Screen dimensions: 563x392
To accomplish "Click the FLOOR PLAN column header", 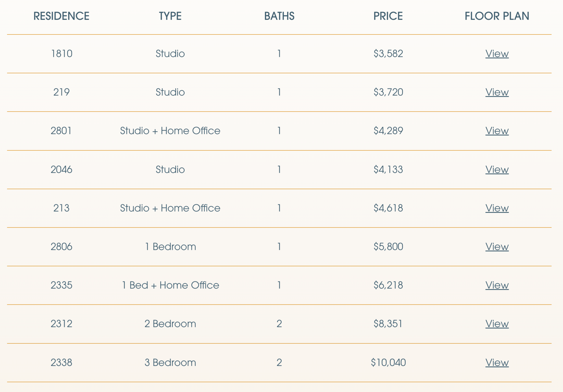I will click(x=497, y=16).
